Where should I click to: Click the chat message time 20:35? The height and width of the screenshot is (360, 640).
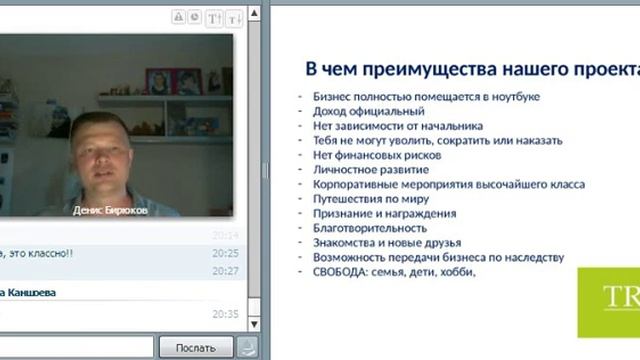click(225, 314)
